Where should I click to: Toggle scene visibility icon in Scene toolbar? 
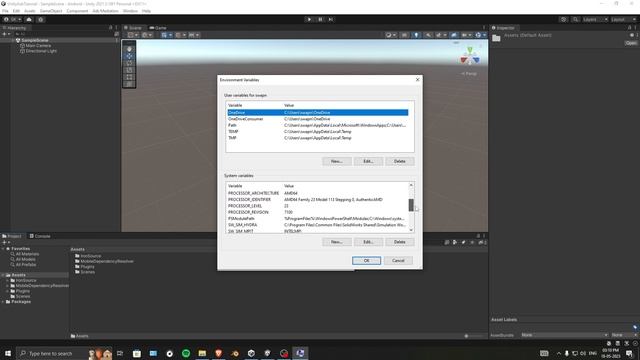(x=454, y=35)
